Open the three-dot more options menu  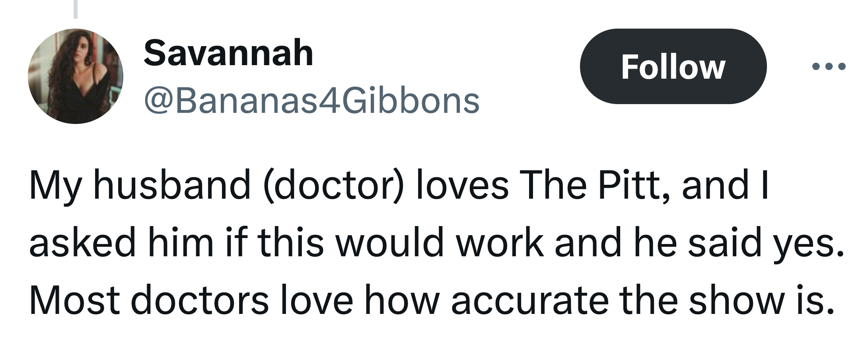(829, 67)
